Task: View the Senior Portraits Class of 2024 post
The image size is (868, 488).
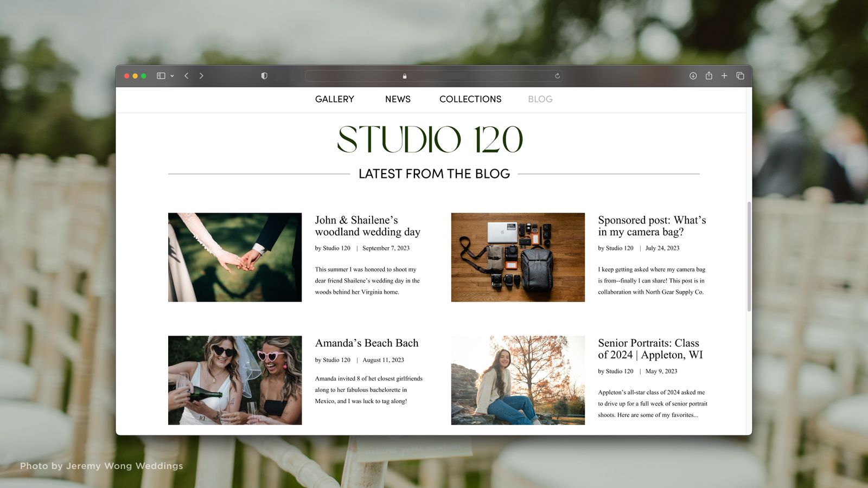Action: pyautogui.click(x=648, y=349)
